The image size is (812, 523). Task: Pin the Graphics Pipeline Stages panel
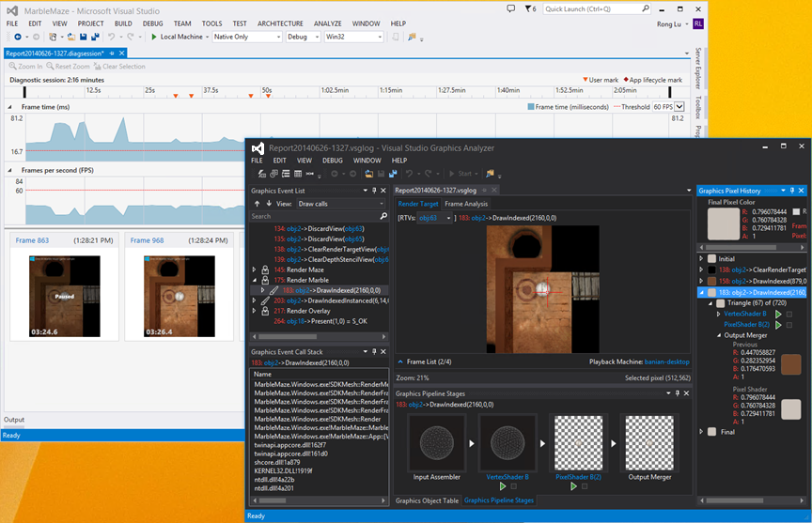(x=678, y=393)
